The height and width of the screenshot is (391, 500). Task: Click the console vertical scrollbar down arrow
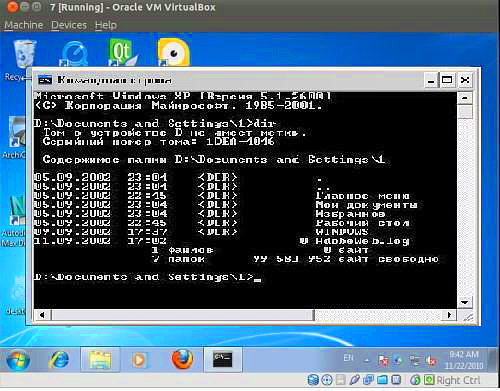point(464,302)
